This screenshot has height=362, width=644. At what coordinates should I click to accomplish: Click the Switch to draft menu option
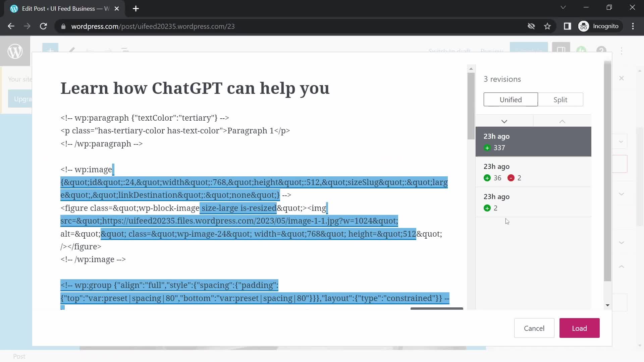pos(449,51)
